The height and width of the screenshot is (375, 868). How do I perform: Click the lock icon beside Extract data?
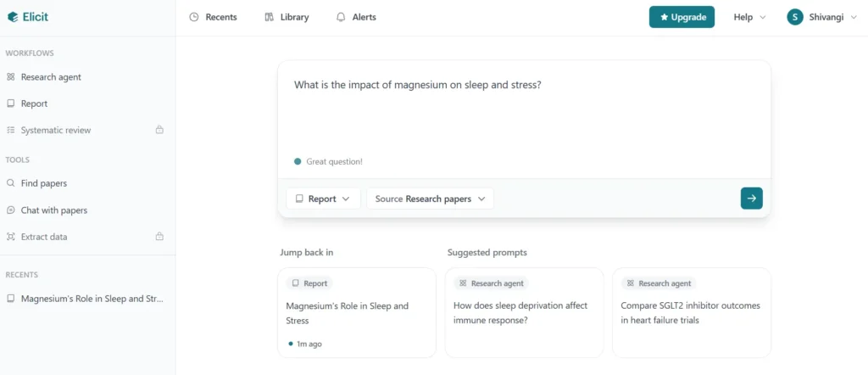pos(159,237)
